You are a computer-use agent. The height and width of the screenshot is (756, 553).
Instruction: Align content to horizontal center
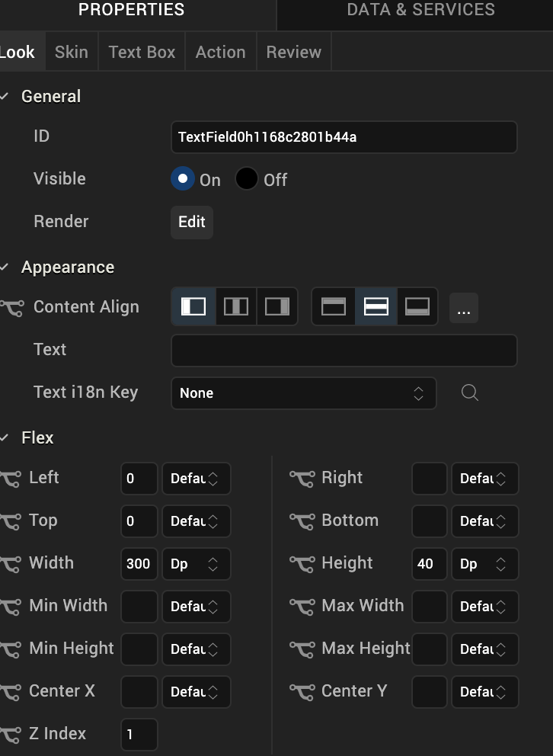click(x=236, y=306)
